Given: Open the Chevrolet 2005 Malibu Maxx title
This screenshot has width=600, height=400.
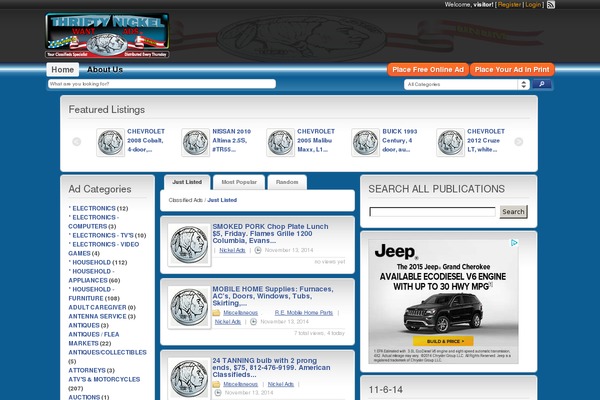Looking at the screenshot, I should [x=316, y=140].
